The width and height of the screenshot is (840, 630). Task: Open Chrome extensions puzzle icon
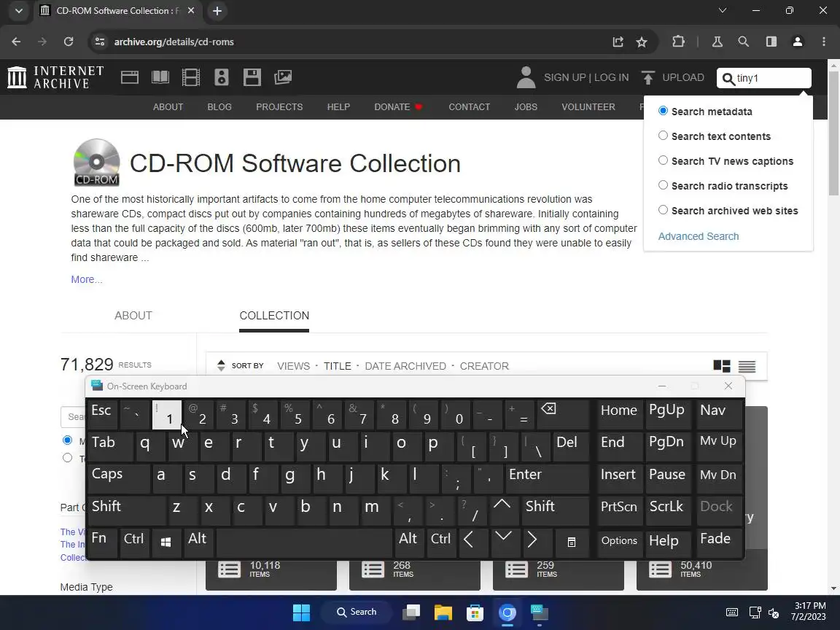679,42
